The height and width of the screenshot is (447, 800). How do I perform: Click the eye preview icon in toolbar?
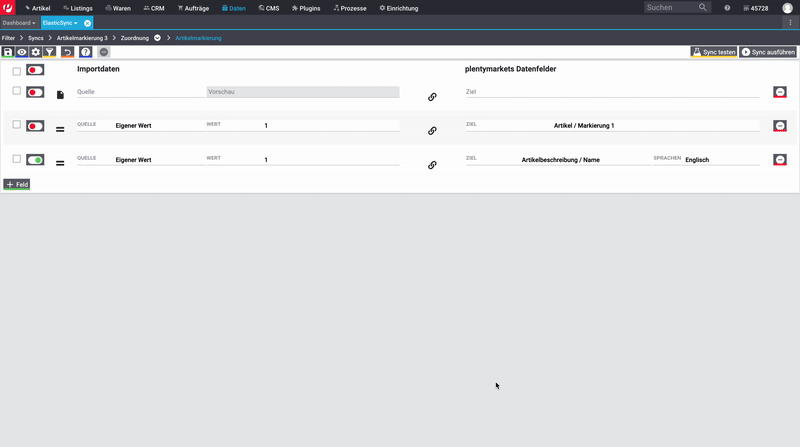click(x=22, y=52)
